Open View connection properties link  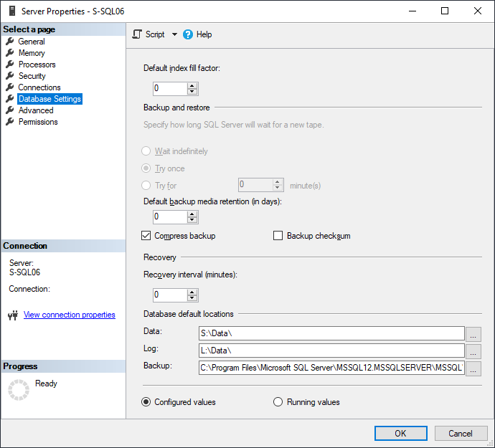pos(70,315)
